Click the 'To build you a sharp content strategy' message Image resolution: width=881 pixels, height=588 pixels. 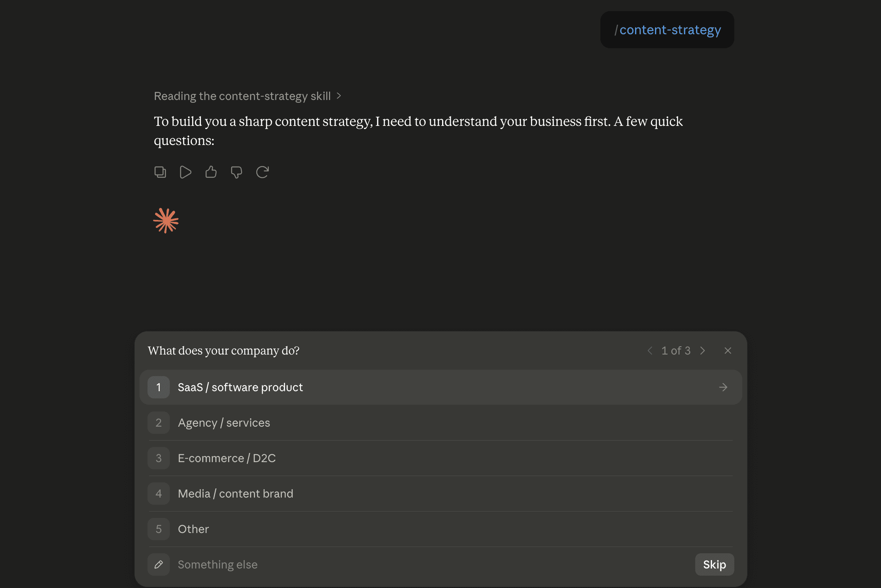418,131
